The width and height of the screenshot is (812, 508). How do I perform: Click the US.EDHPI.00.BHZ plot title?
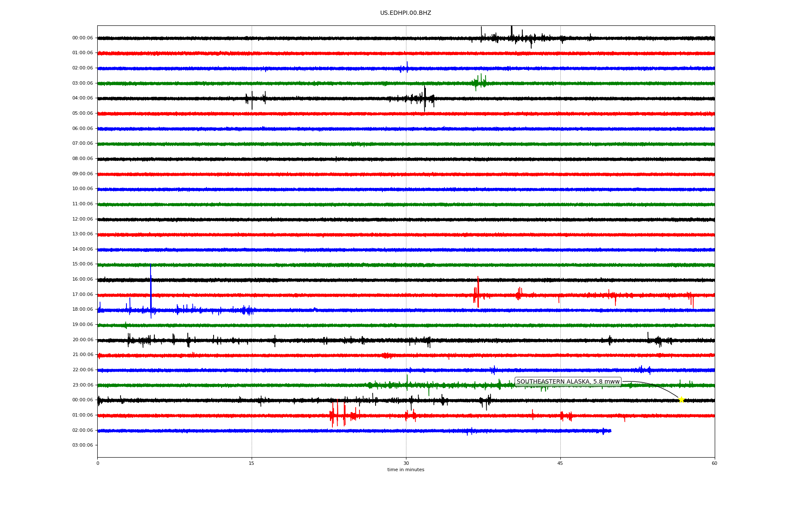click(x=405, y=13)
